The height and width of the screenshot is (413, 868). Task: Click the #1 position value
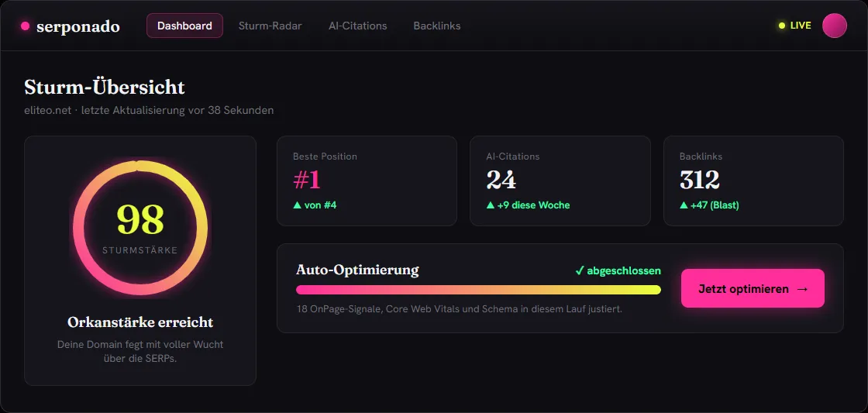pos(307,180)
